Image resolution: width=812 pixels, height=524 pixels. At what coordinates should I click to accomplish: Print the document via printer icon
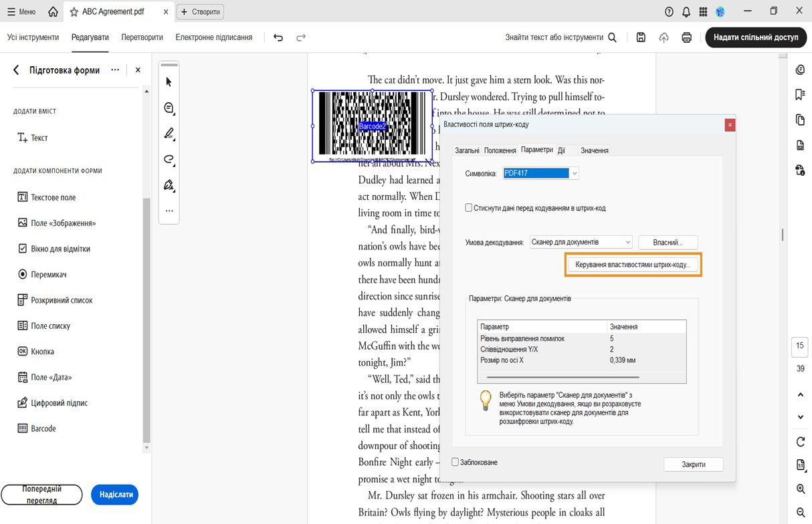pyautogui.click(x=686, y=37)
